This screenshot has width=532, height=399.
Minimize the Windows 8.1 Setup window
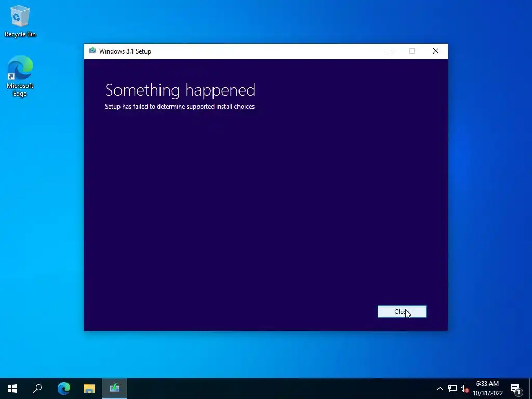coord(389,51)
